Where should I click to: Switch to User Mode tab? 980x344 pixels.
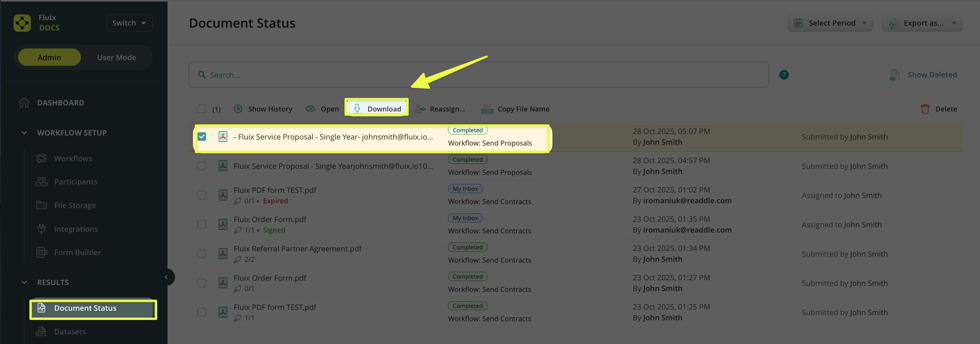click(x=117, y=57)
